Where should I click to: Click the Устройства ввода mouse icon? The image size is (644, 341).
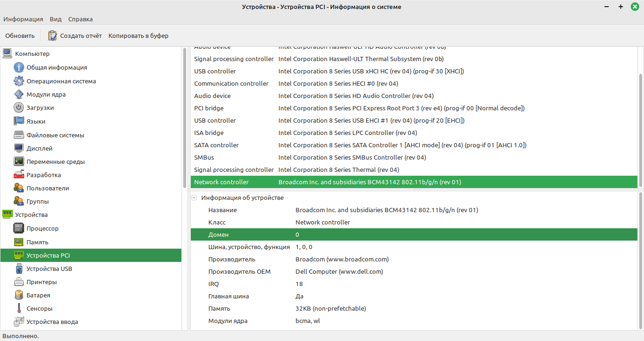(19, 322)
